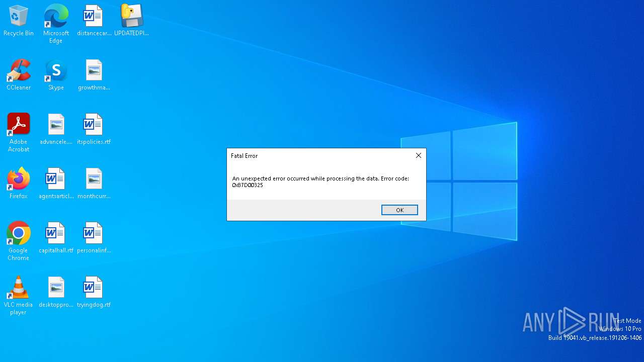Select the monthcurr image file icon
This screenshot has height=362, width=644.
(x=94, y=184)
